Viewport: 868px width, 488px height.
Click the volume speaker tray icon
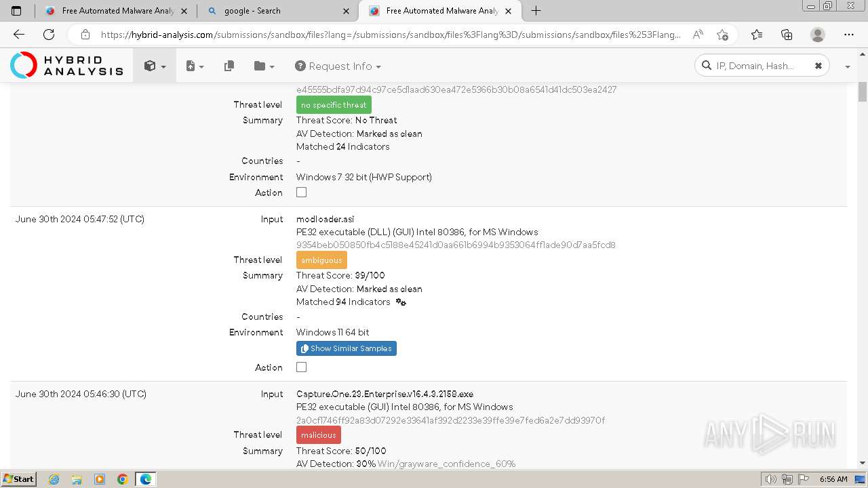click(771, 479)
